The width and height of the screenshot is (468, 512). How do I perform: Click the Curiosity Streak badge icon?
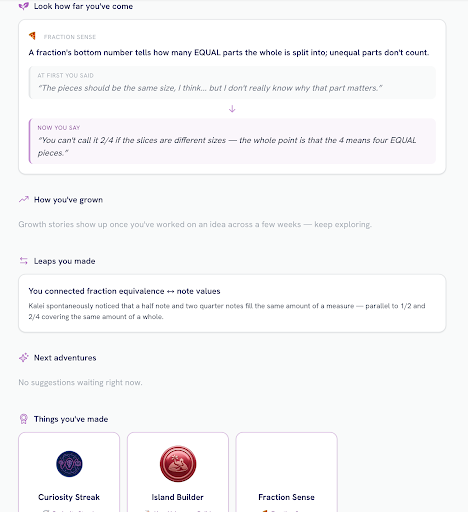69,464
